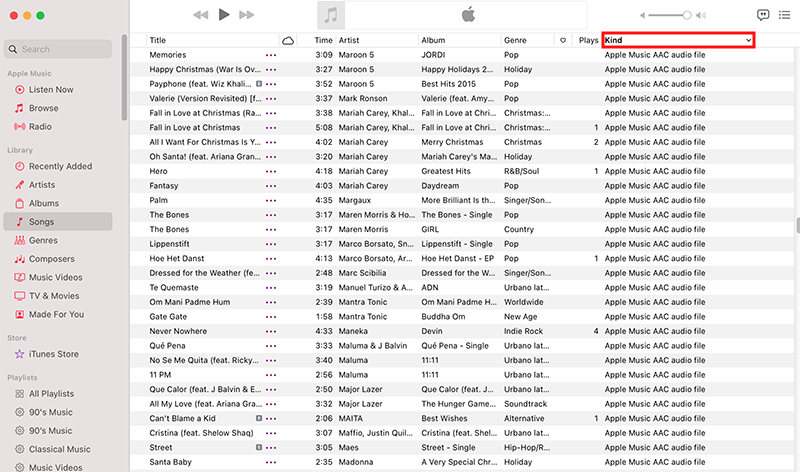Open more options for Fantasy

[271, 186]
